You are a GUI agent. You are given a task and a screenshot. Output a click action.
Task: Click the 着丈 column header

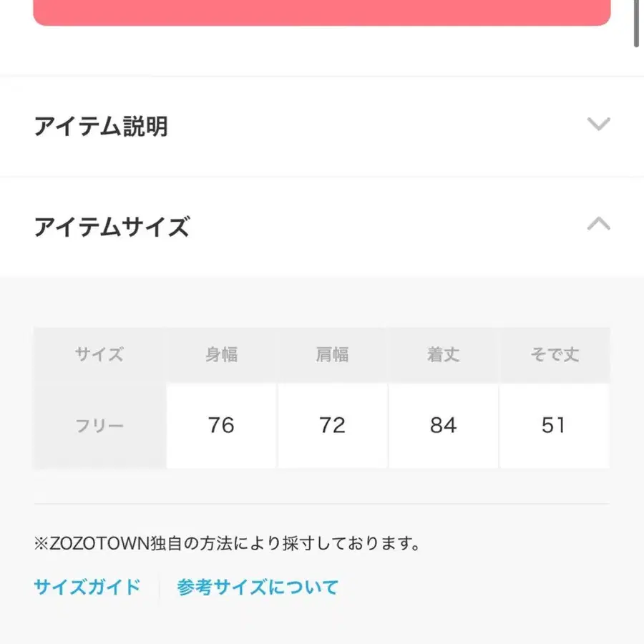[x=444, y=354]
